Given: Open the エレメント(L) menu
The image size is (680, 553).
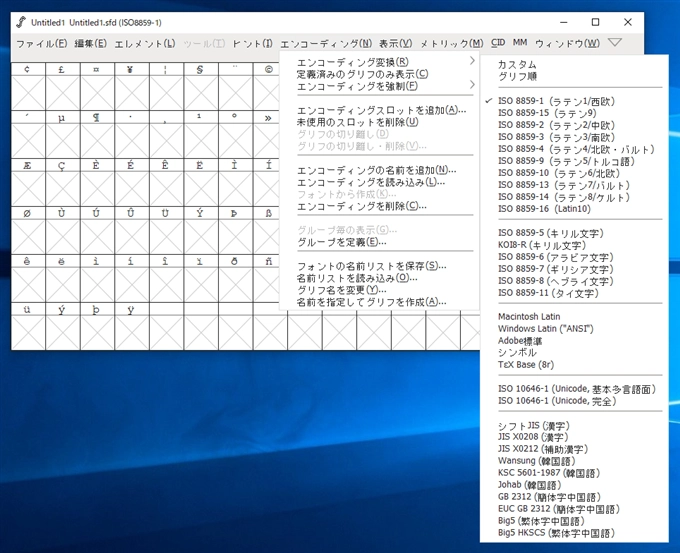Looking at the screenshot, I should point(145,43).
